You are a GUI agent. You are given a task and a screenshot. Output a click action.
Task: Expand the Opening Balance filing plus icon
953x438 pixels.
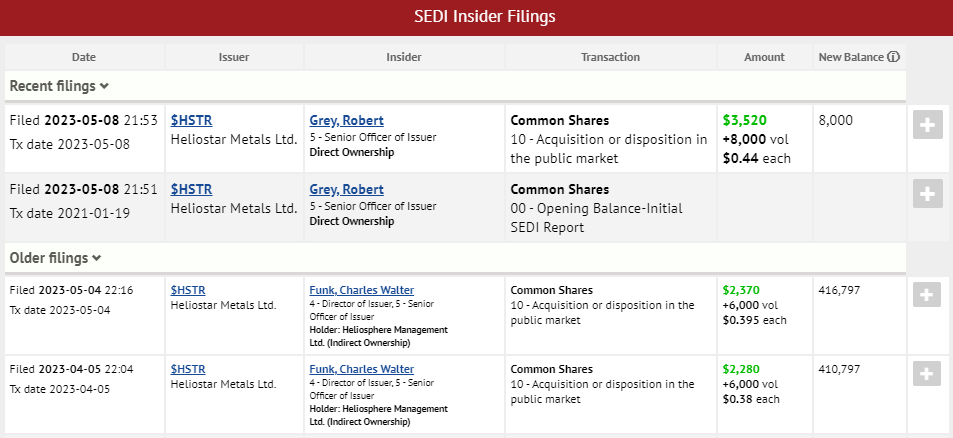point(927,194)
